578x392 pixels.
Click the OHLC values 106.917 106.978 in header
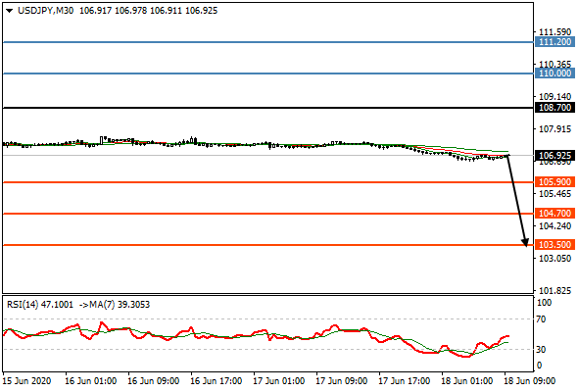[114, 11]
